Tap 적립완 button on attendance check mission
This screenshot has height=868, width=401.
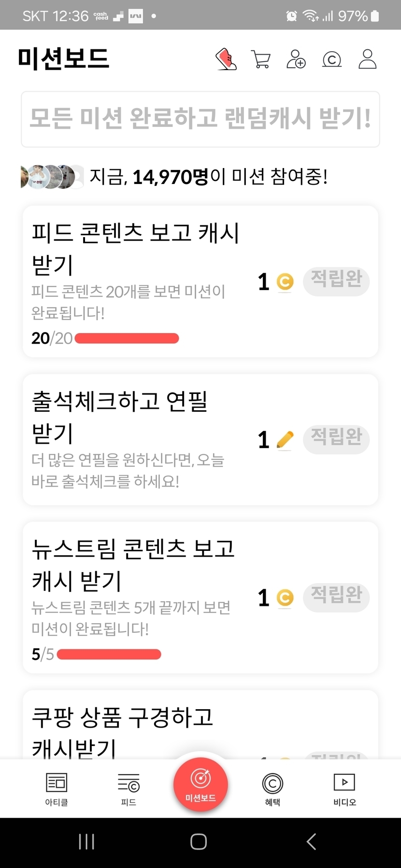[336, 439]
